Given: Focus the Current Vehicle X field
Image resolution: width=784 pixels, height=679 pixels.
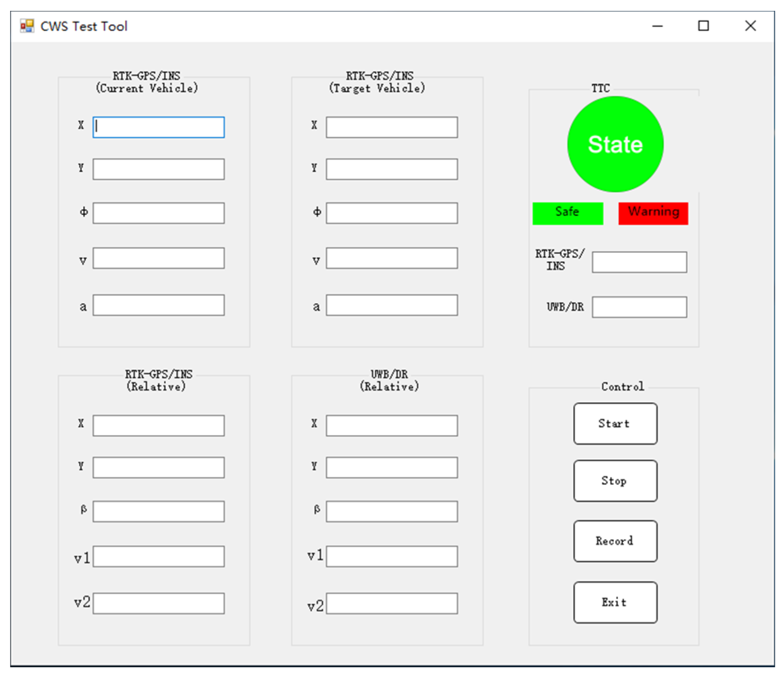Looking at the screenshot, I should pos(158,127).
